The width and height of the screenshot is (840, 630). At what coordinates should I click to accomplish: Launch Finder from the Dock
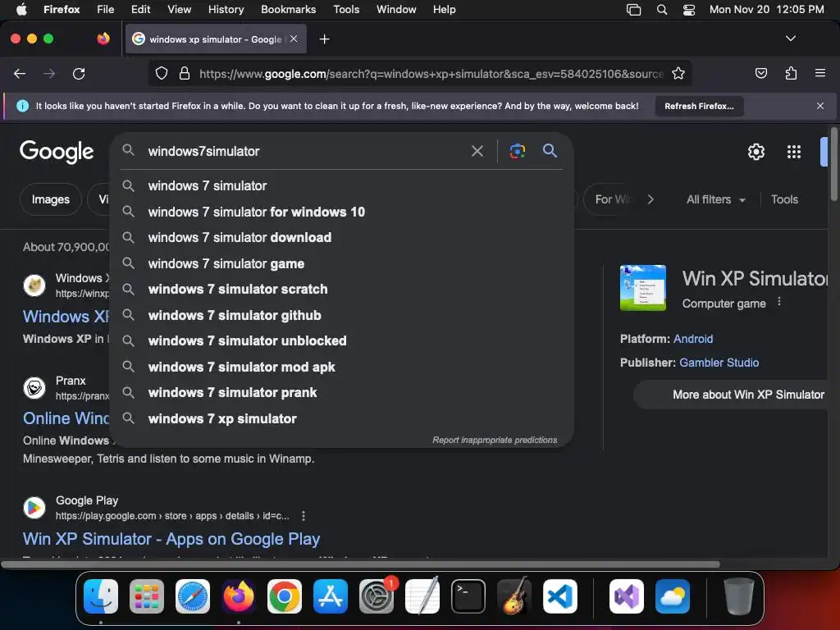point(101,596)
